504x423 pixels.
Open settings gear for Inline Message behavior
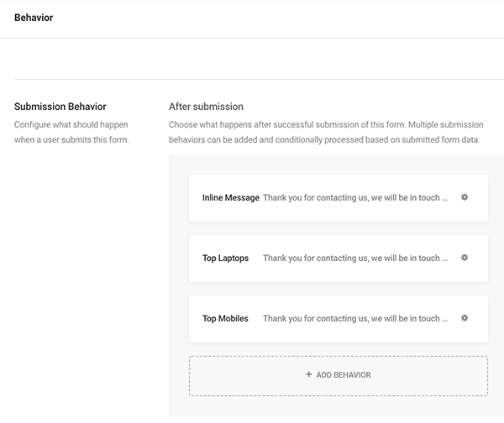(465, 198)
